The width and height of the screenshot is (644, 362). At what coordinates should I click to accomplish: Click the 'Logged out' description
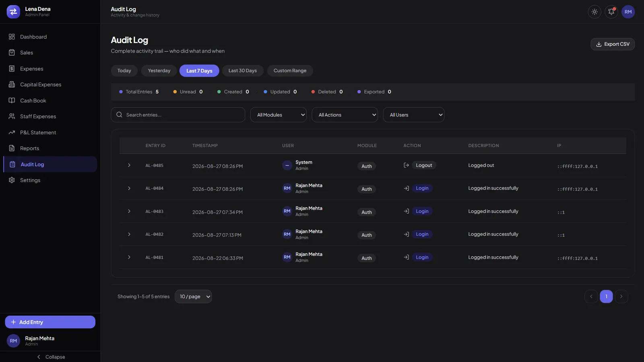click(x=481, y=165)
